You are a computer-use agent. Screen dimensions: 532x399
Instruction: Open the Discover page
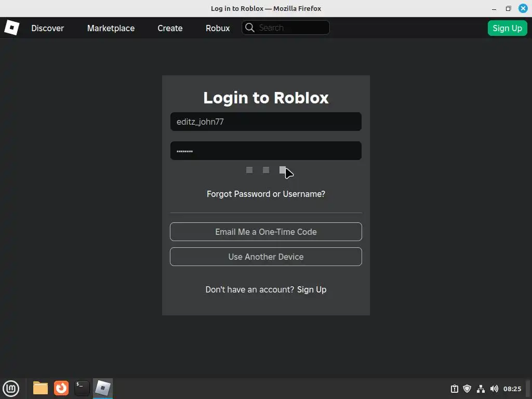(x=47, y=28)
